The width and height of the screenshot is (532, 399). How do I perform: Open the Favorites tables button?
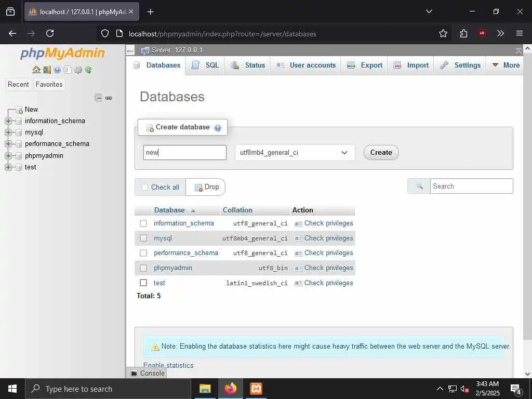click(x=49, y=85)
